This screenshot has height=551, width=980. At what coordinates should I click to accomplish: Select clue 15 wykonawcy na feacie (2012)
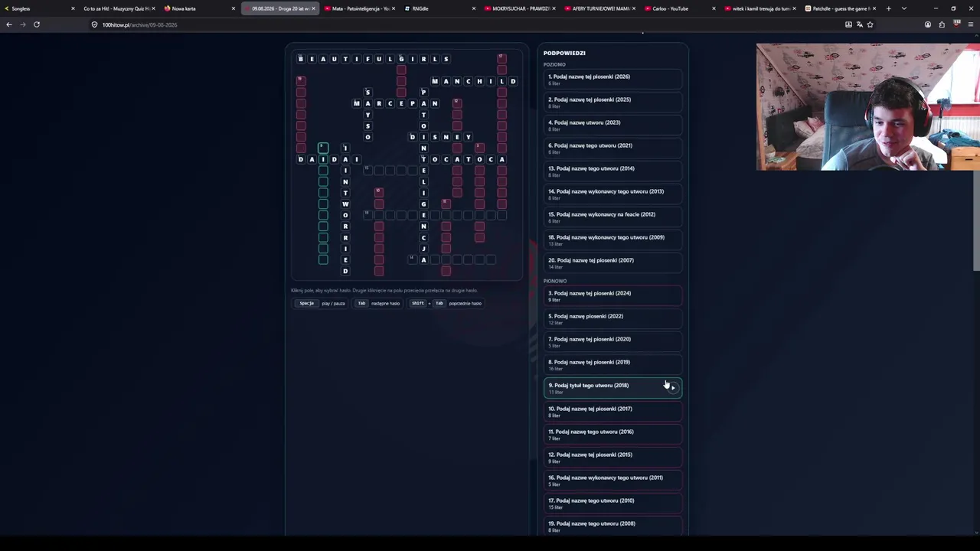click(612, 217)
